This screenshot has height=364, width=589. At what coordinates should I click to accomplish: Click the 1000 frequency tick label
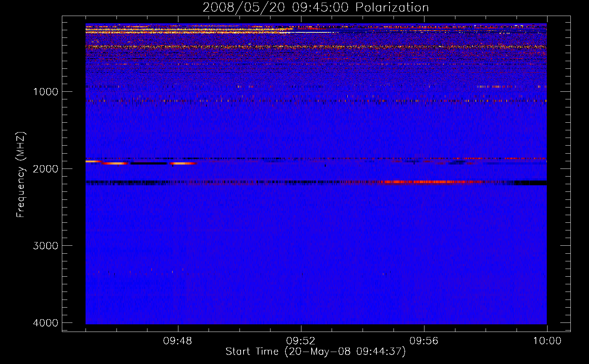(46, 91)
